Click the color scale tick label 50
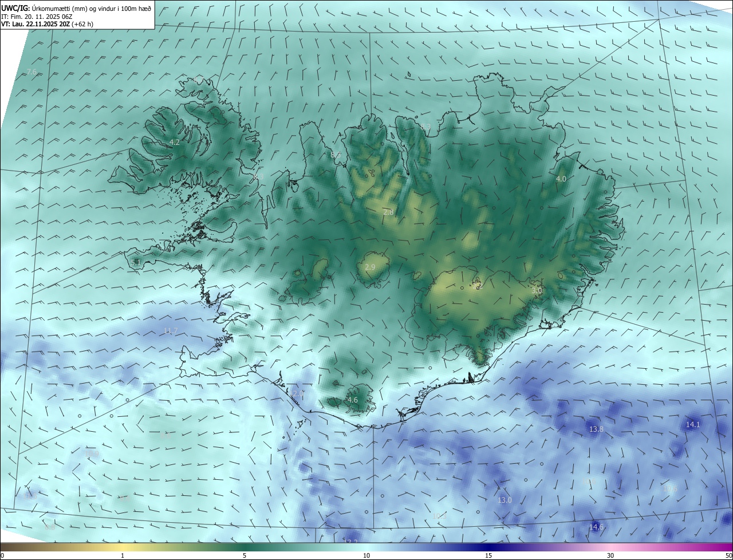The image size is (733, 560). pyautogui.click(x=728, y=555)
